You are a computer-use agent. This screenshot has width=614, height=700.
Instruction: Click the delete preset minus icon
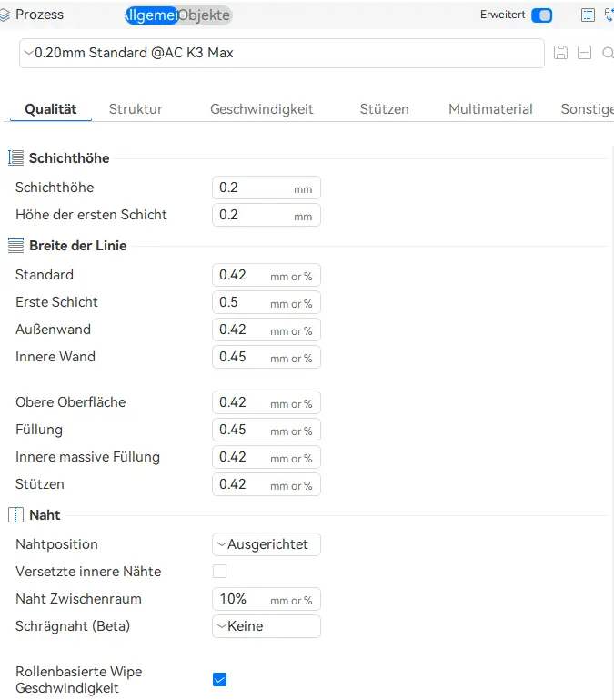click(x=584, y=53)
